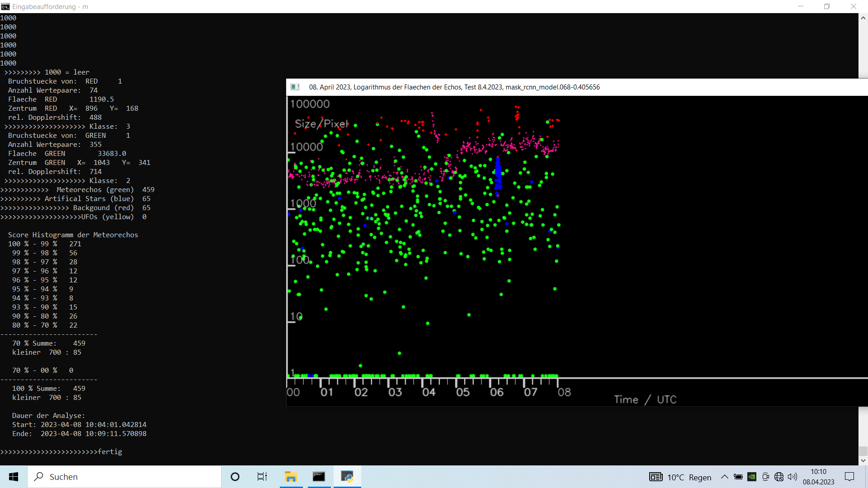Screen dimensions: 868x488
Task: Click the 'Flaeche GREEN 33683.0' line
Action: coord(67,154)
